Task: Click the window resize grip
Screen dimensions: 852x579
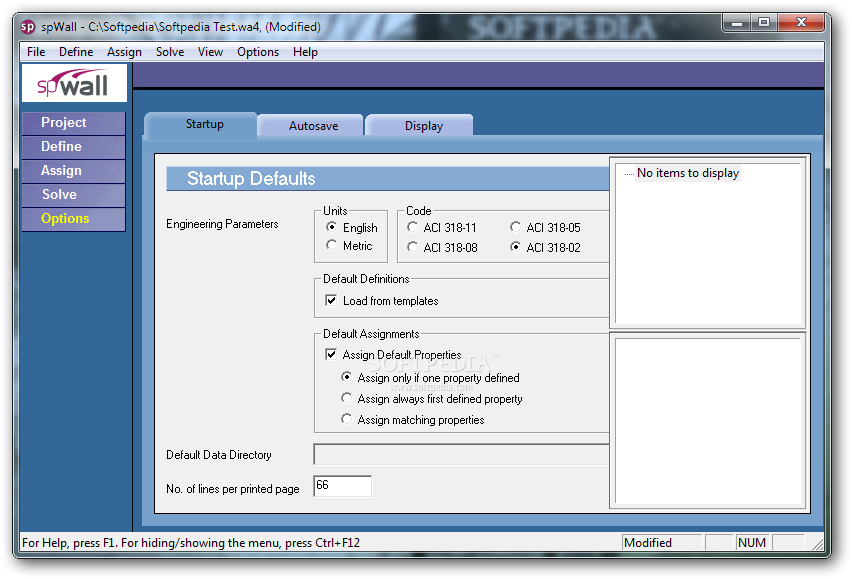Action: tap(817, 544)
